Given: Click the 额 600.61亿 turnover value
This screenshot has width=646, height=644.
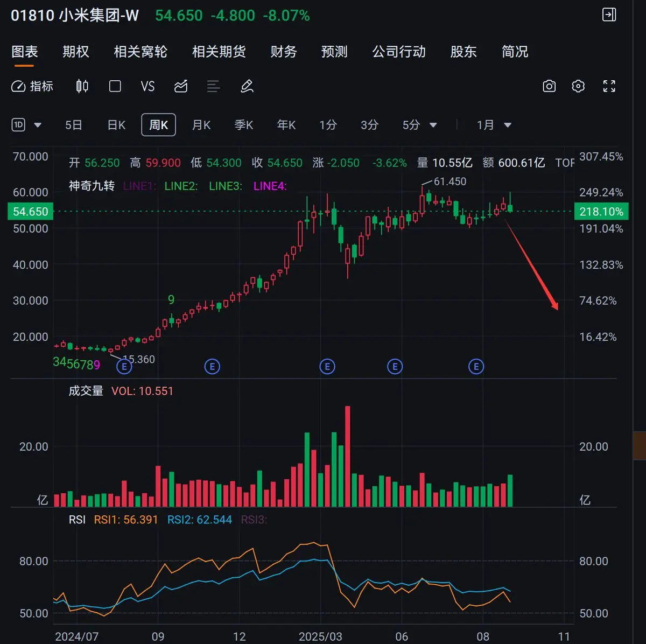Looking at the screenshot, I should 514,163.
